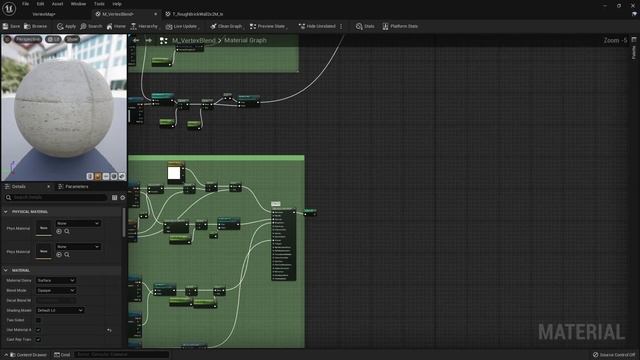
Task: Close the M_VertexBlend tab
Action: point(155,14)
